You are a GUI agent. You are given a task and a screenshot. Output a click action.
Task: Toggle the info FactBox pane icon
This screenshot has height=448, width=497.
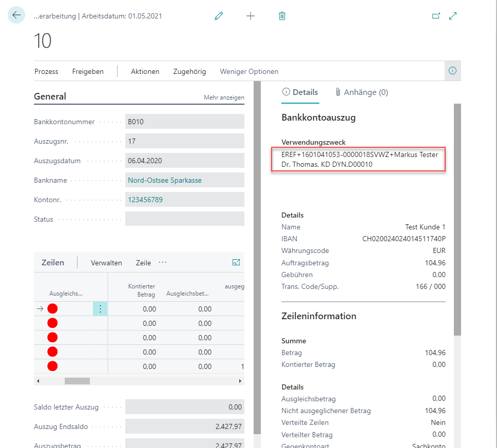tap(452, 71)
